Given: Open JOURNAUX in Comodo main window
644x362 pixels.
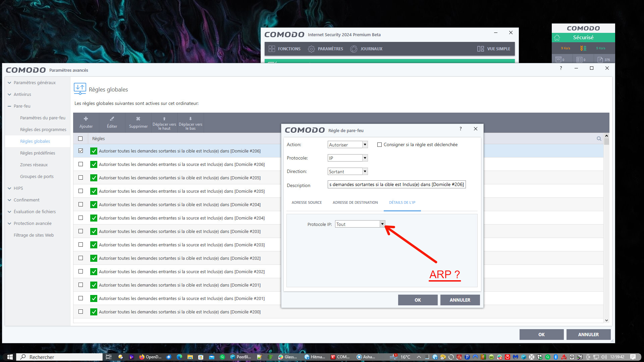Looking at the screenshot, I should point(366,49).
